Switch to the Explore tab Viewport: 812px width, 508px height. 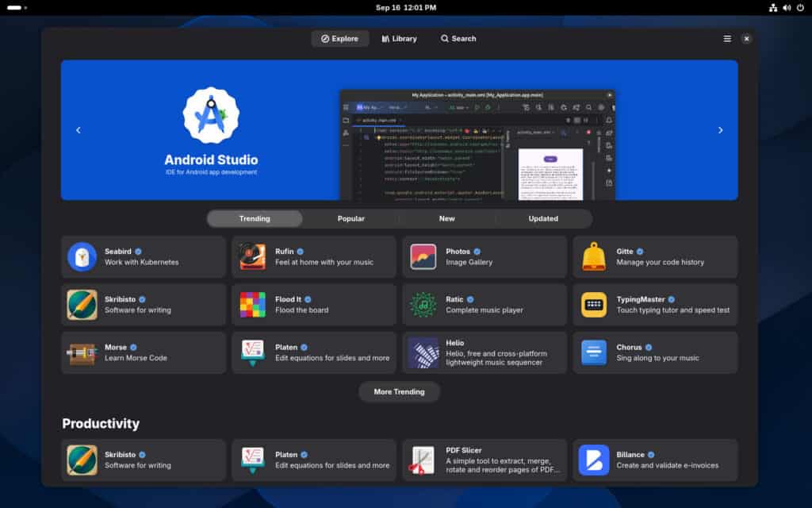(x=339, y=39)
